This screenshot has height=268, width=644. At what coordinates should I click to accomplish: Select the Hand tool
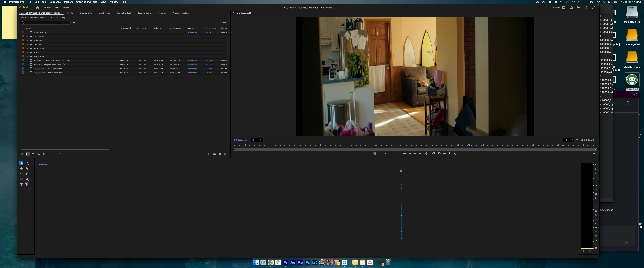pos(27,179)
